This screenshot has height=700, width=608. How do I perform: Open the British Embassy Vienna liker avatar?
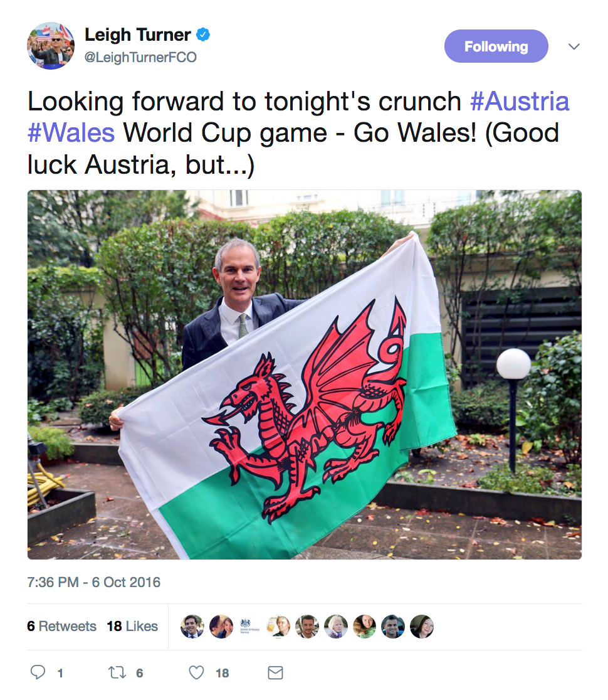point(250,627)
